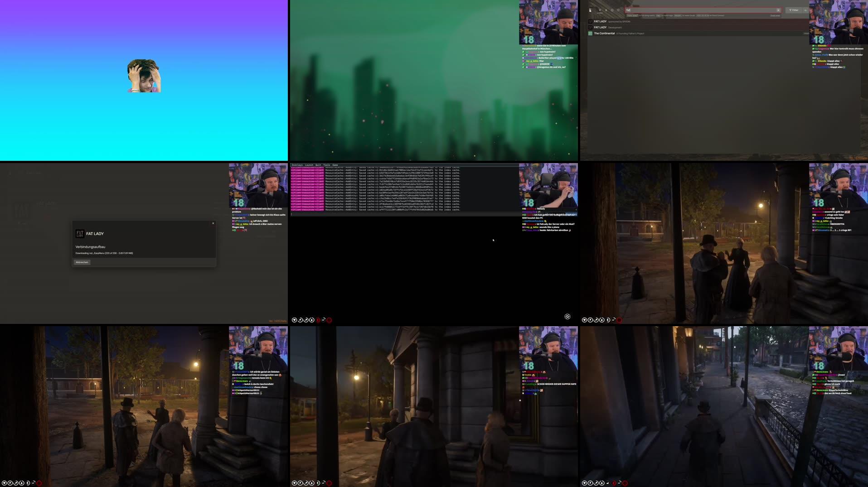
Task: Click the RedM logo in the server browser
Action: (590, 10)
